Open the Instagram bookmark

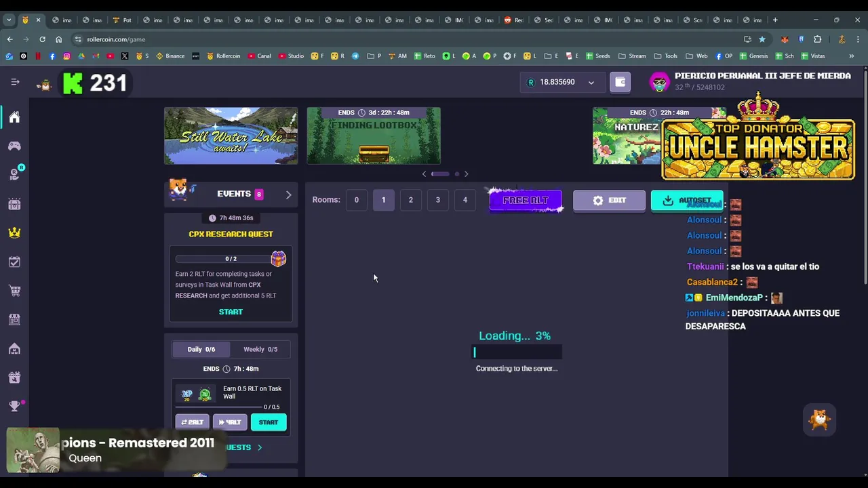[66, 56]
